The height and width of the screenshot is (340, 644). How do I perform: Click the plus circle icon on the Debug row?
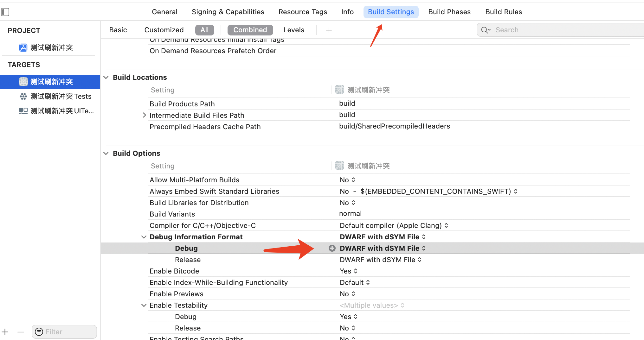[x=332, y=248]
